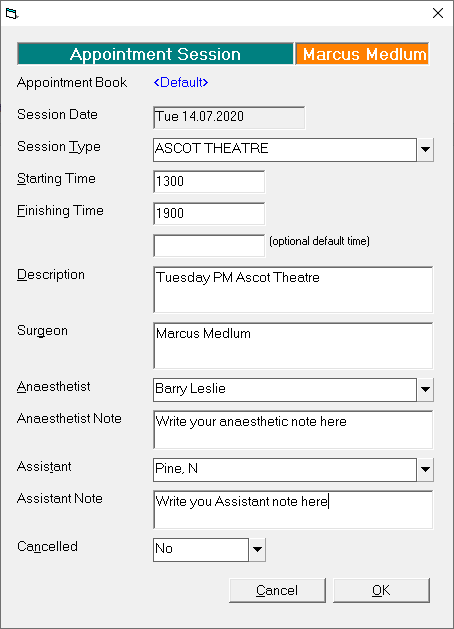This screenshot has width=454, height=629.
Task: Click the Assistant Note text area
Action: 293,509
